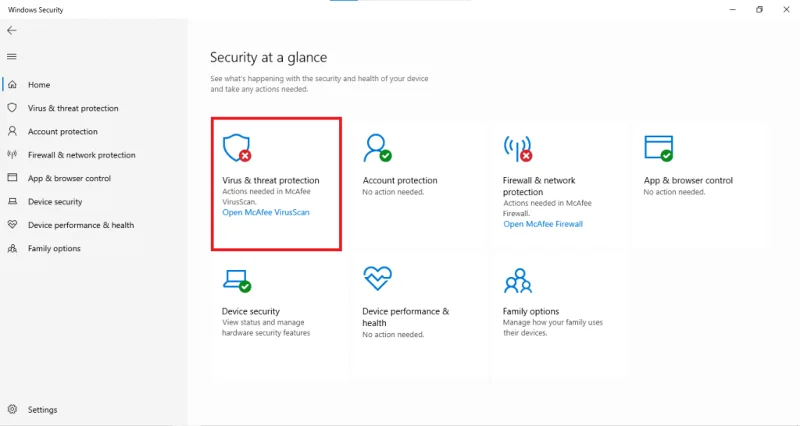This screenshot has height=426, width=800.
Task: Open the Device performance & health tile title
Action: coord(406,317)
